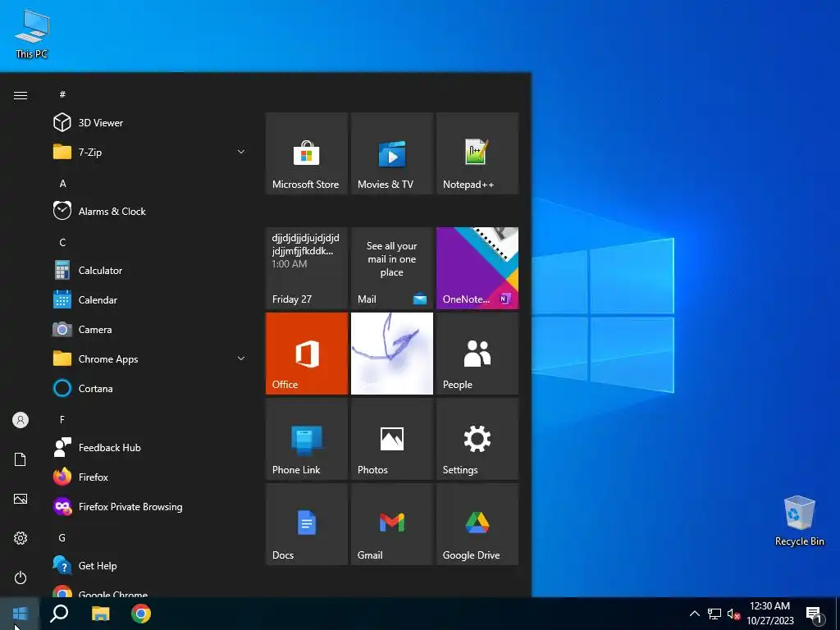Click the network icon in system tray
The width and height of the screenshot is (840, 630).
click(x=714, y=614)
